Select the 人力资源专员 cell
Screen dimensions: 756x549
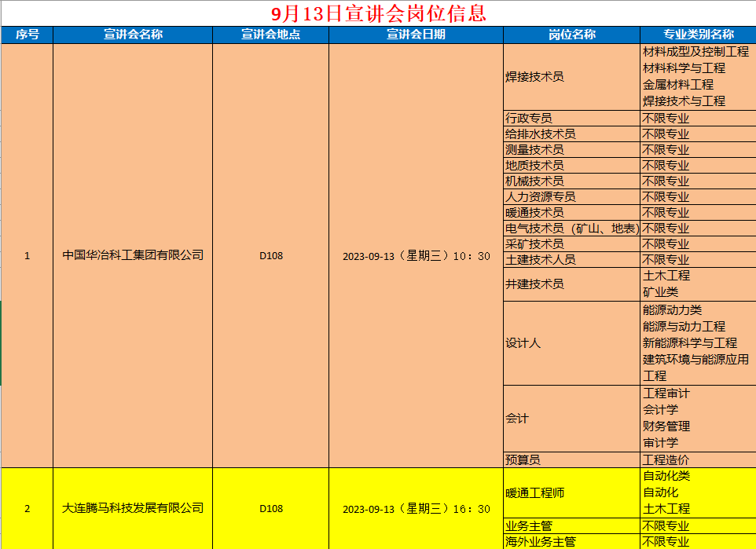click(x=571, y=197)
